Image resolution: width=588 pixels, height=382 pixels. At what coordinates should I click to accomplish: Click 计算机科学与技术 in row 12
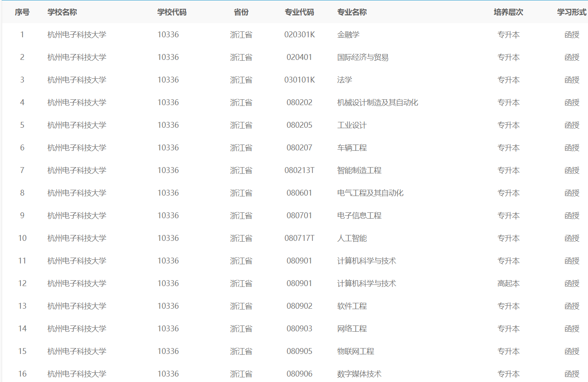coord(366,284)
